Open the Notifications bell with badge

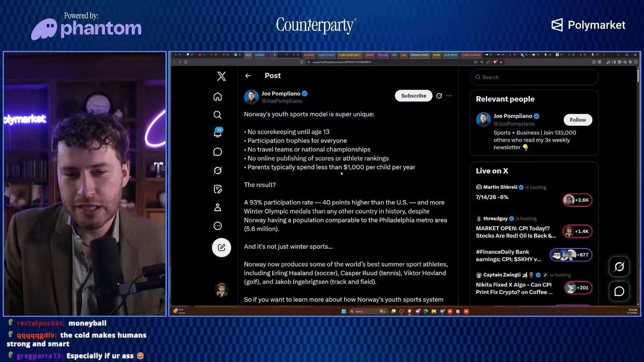[x=218, y=132]
